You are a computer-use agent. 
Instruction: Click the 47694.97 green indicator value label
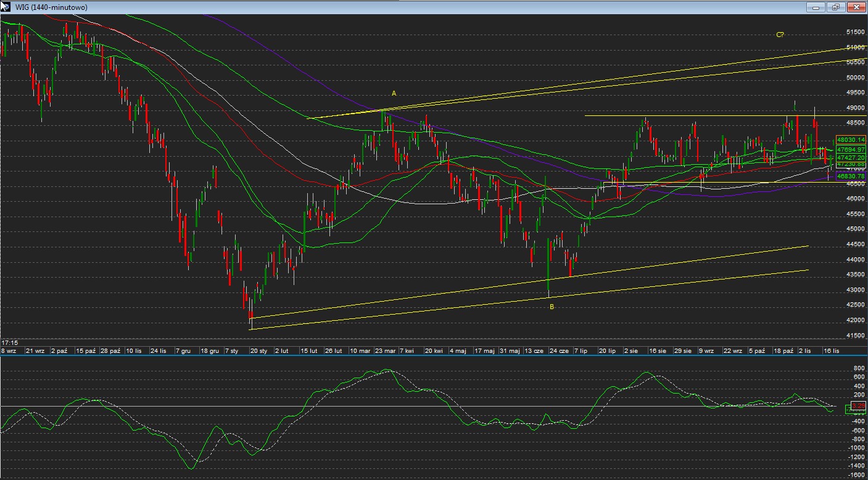pyautogui.click(x=851, y=149)
